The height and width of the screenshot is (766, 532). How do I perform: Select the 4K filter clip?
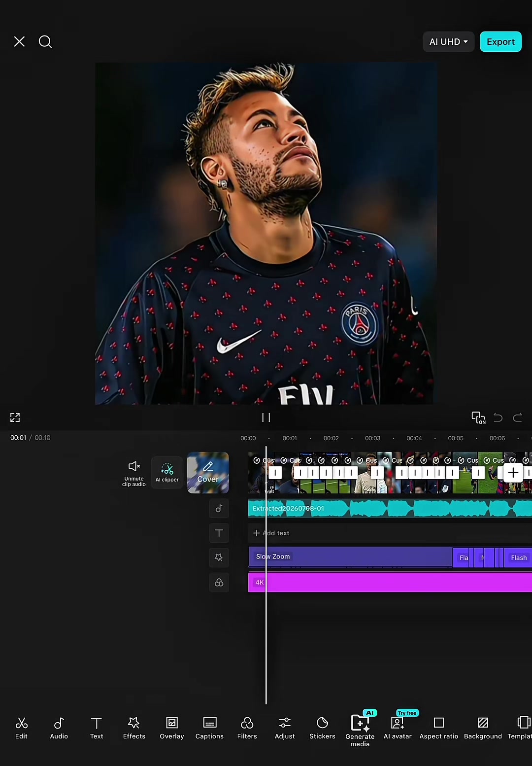(390, 582)
